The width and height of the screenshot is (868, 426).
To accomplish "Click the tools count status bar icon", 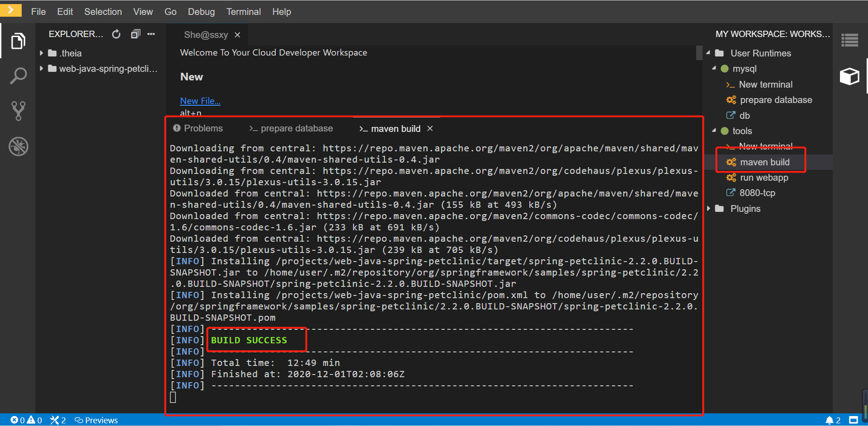I will (x=55, y=420).
